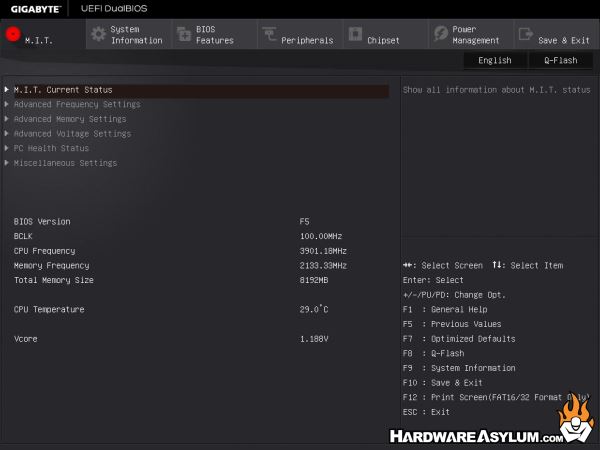Select the Chipset tab
This screenshot has height=450, width=600.
point(386,34)
